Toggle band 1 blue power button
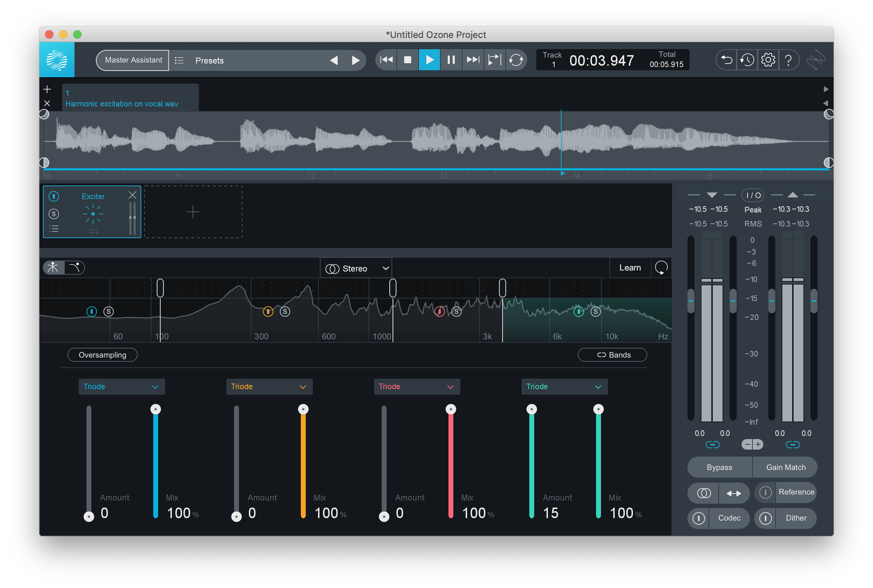873x588 pixels. (91, 311)
